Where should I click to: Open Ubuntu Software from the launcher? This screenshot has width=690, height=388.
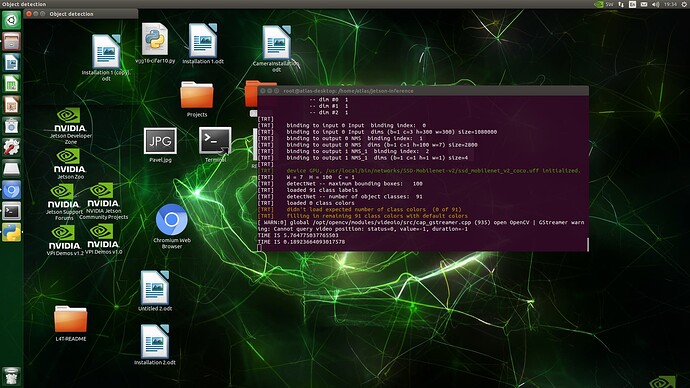point(11,126)
